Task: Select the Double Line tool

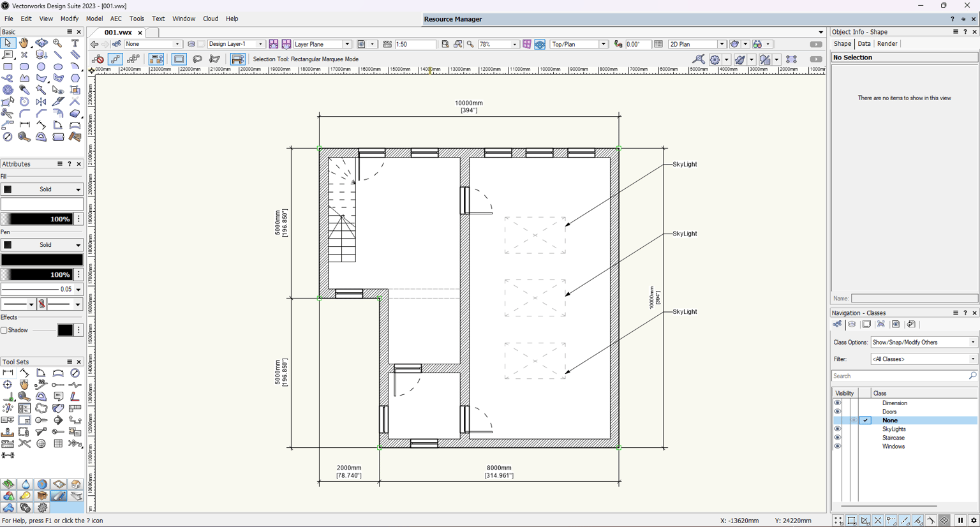Action: click(x=75, y=55)
